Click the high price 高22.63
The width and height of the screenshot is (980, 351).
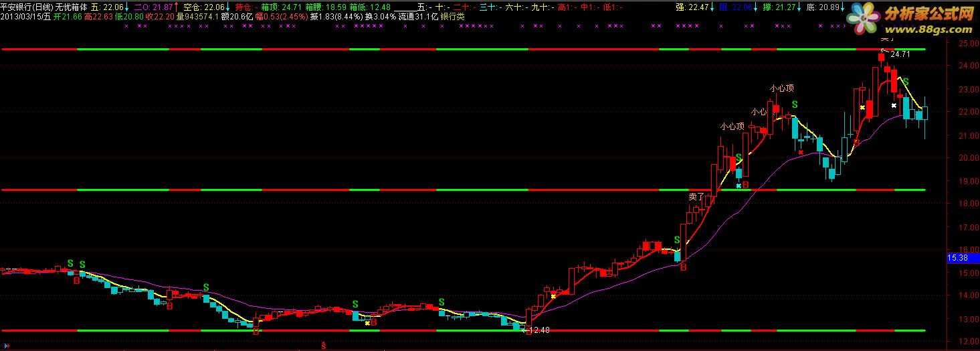tap(99, 17)
